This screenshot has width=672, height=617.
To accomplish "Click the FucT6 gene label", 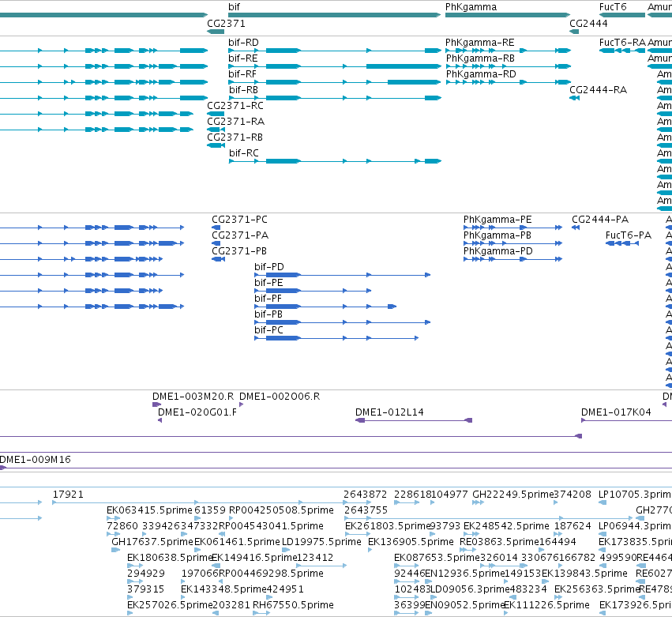I will (613, 7).
